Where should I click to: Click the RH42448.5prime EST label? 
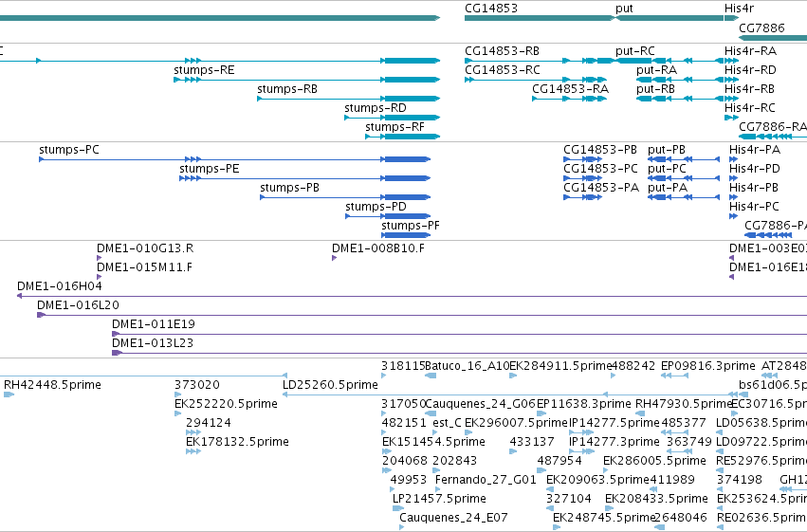(x=52, y=385)
